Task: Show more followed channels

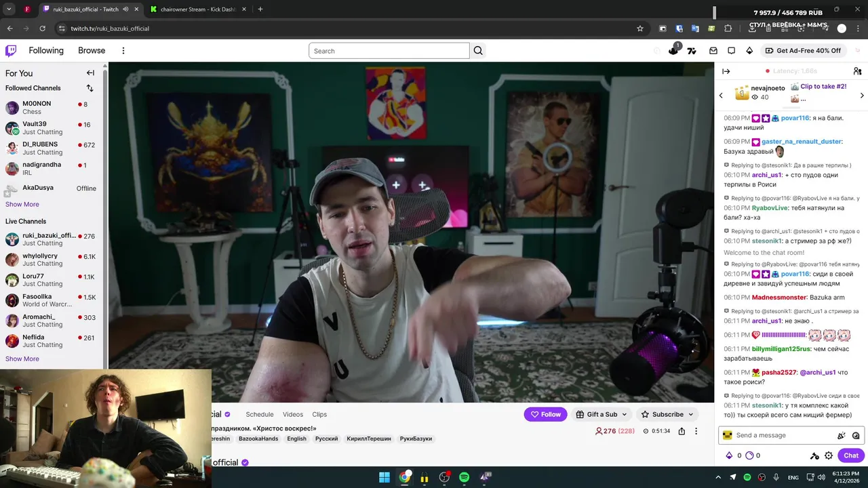Action: point(22,204)
